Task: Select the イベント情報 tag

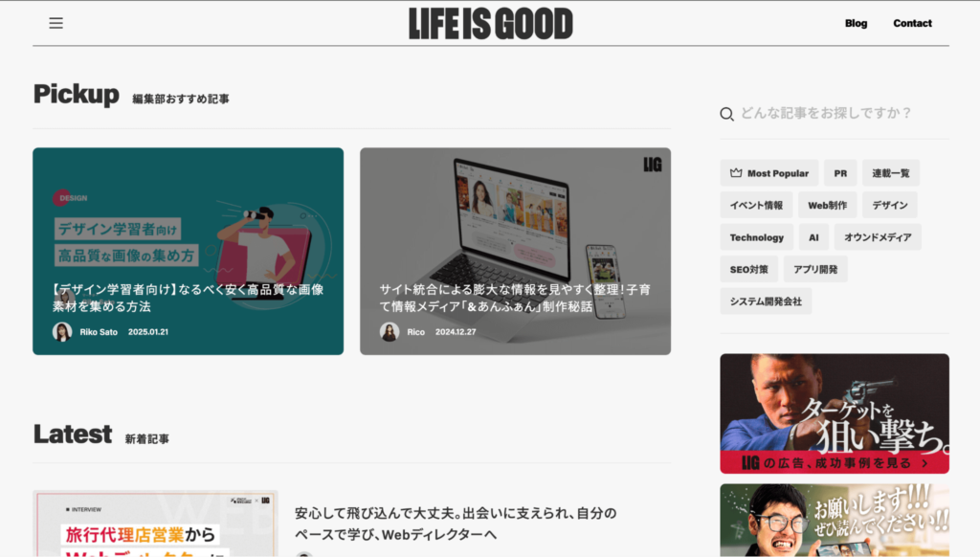Action: (756, 205)
